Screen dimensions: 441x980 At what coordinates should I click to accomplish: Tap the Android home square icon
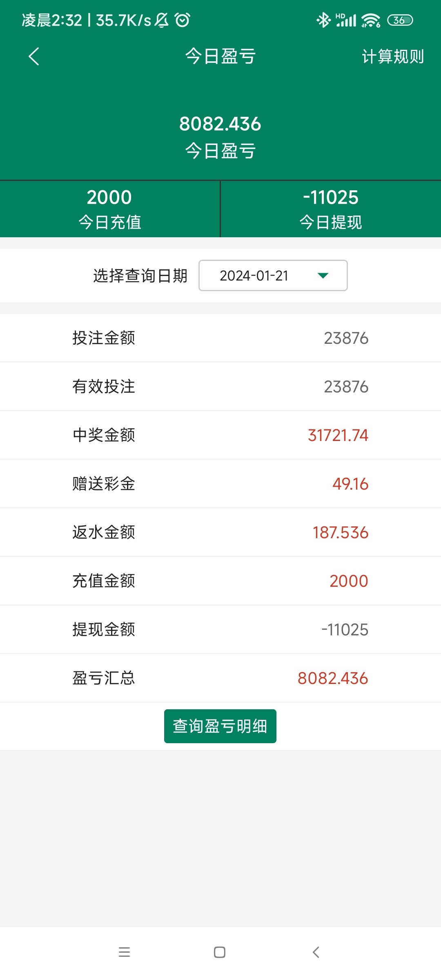click(220, 952)
